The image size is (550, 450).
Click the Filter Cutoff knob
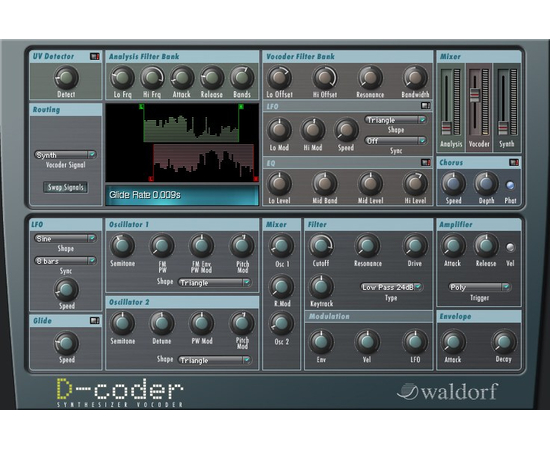(321, 246)
